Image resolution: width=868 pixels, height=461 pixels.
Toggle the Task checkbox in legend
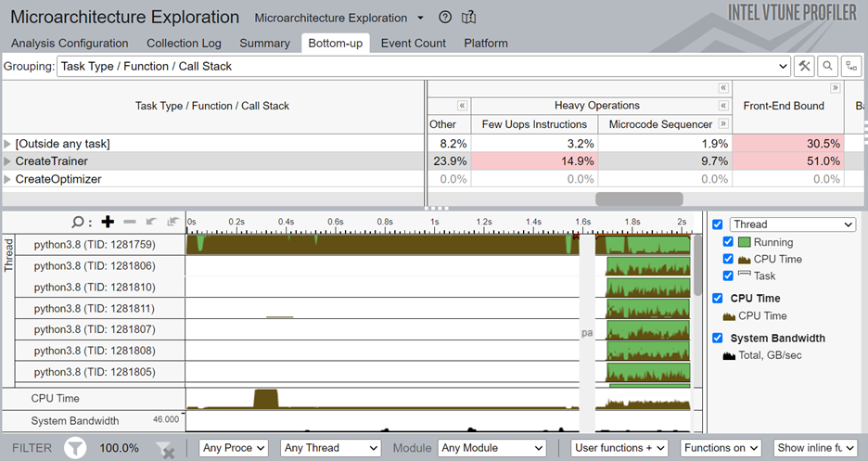[x=728, y=275]
